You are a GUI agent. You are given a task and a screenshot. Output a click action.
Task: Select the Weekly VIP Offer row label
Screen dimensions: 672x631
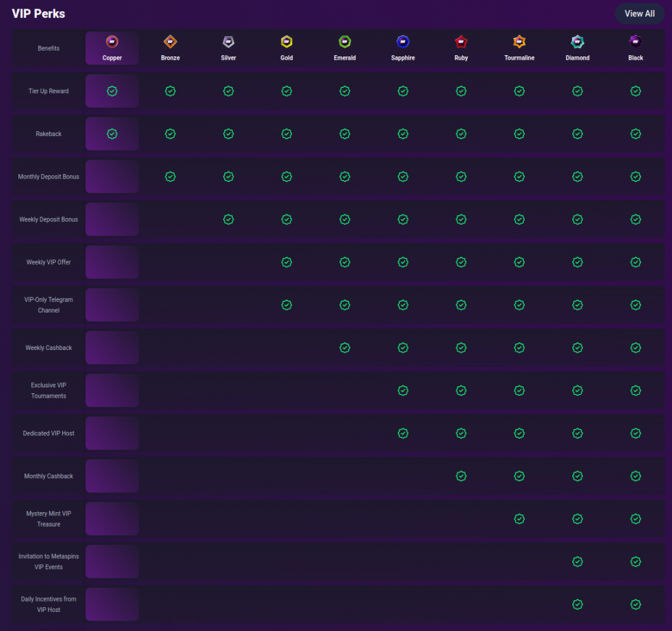point(49,262)
